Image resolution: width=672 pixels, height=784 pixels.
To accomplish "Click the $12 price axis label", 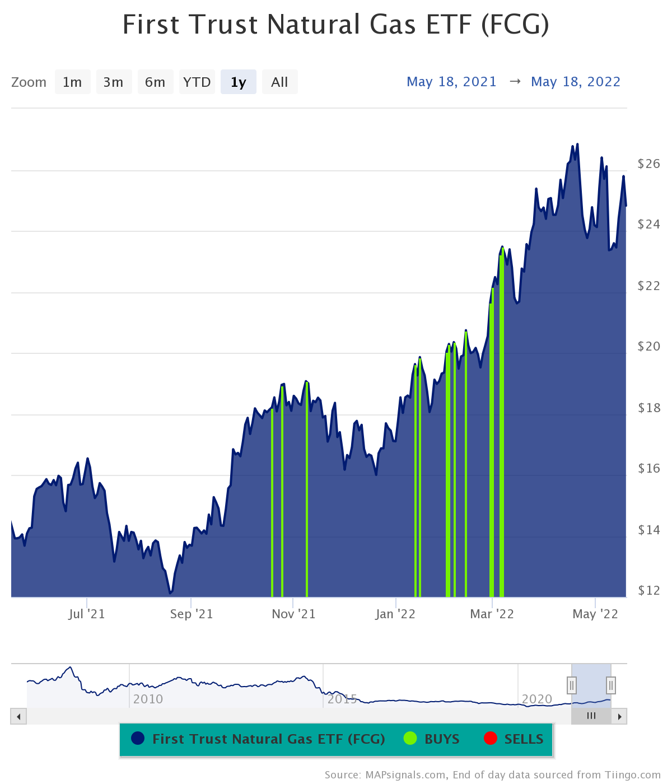I will [x=649, y=590].
